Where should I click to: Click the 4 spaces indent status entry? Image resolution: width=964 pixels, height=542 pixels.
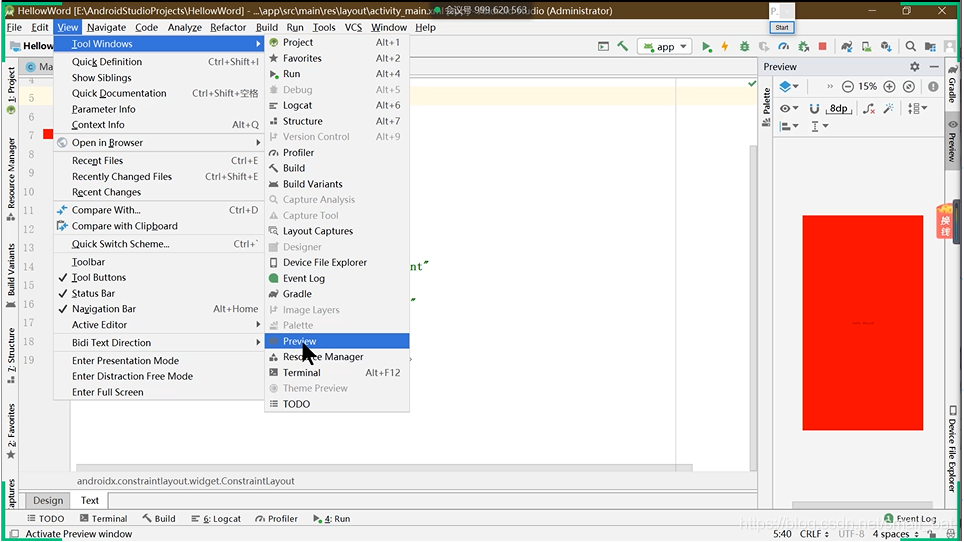895,534
